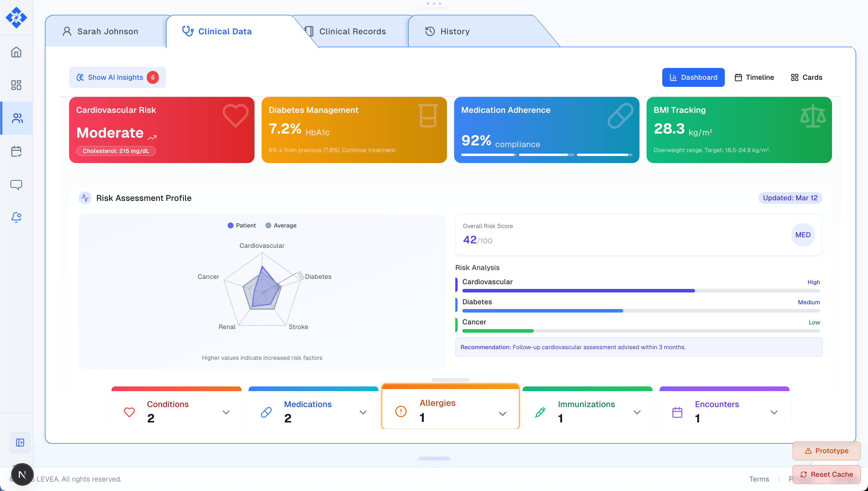This screenshot has width=868, height=491.
Task: Toggle Show AI Insights
Action: [117, 77]
